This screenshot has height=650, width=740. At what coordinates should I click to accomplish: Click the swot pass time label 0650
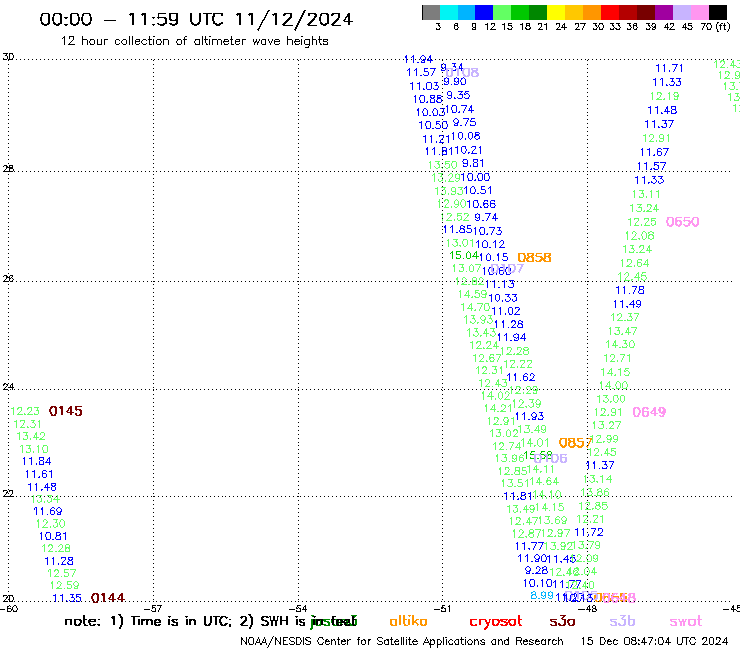point(682,222)
